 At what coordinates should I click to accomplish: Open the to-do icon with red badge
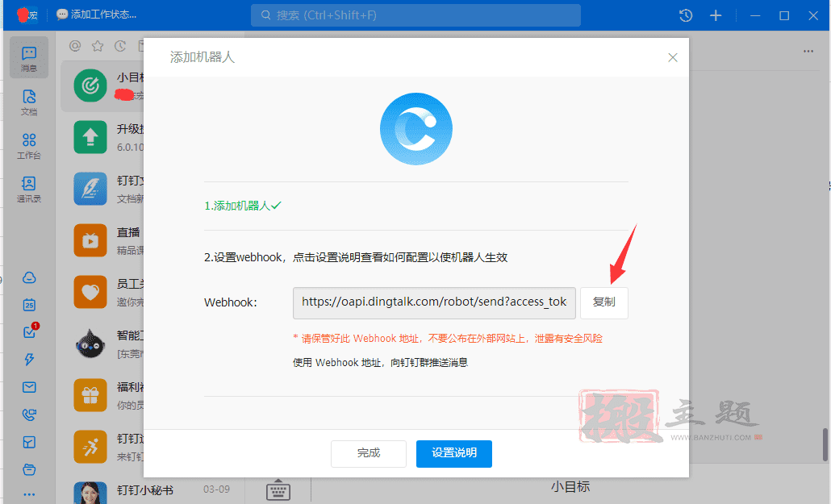(30, 331)
